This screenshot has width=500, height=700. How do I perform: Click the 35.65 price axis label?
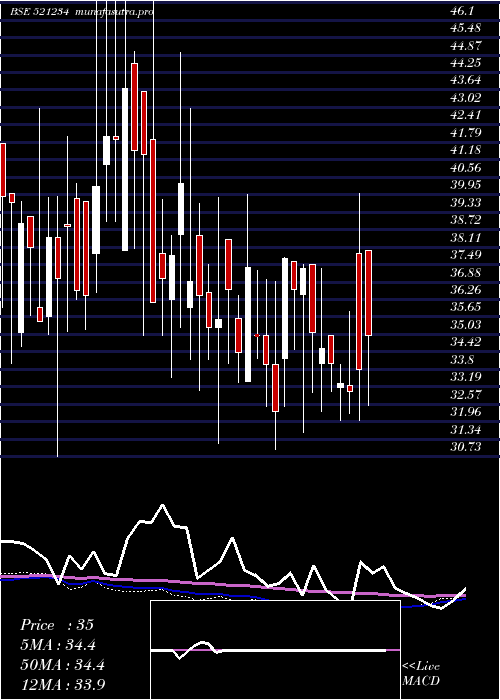coord(465,308)
